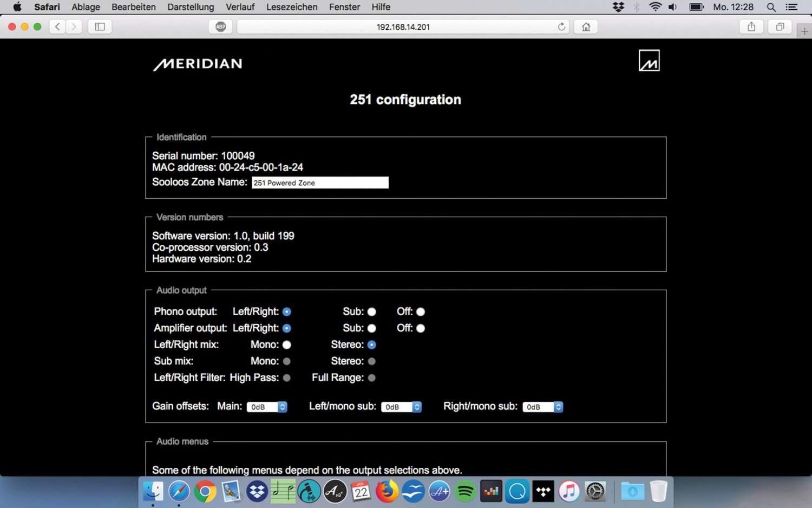Open Finder from the dock
This screenshot has width=812, height=508.
click(153, 491)
